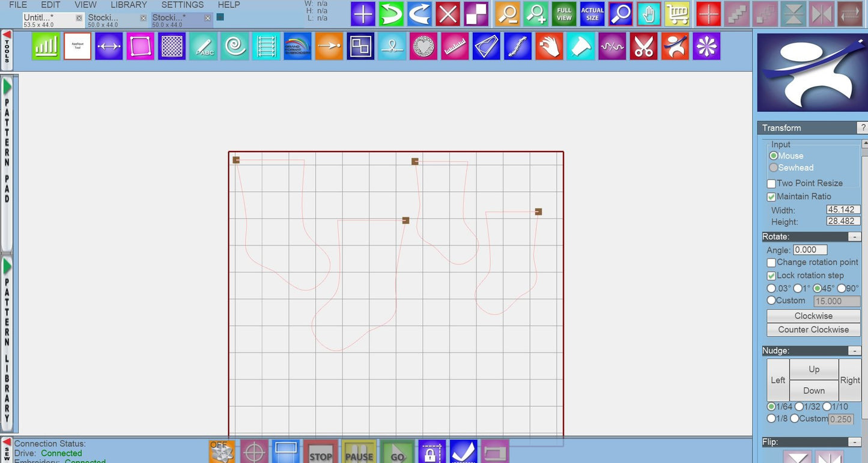Image resolution: width=868 pixels, height=463 pixels.
Task: Click the measuring ruler tool icon
Action: pyautogui.click(x=455, y=46)
